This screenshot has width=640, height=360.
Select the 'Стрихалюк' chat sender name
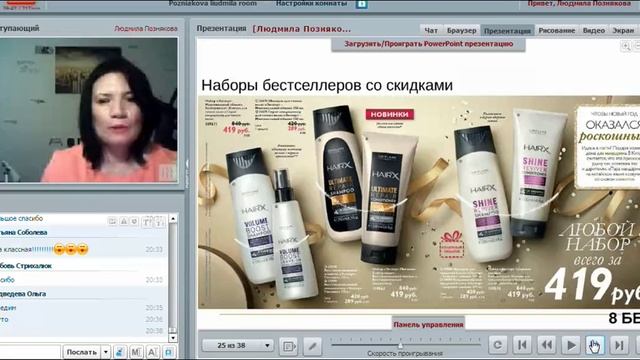(x=34, y=266)
